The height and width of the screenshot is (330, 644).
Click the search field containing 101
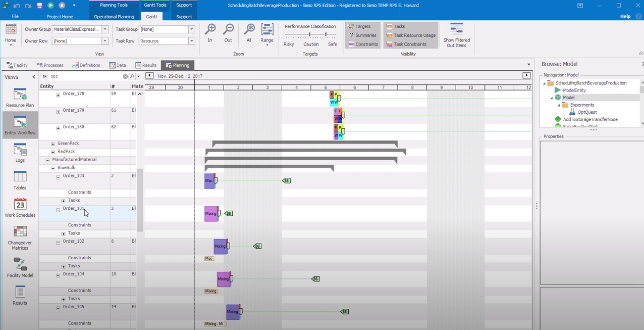coord(85,76)
